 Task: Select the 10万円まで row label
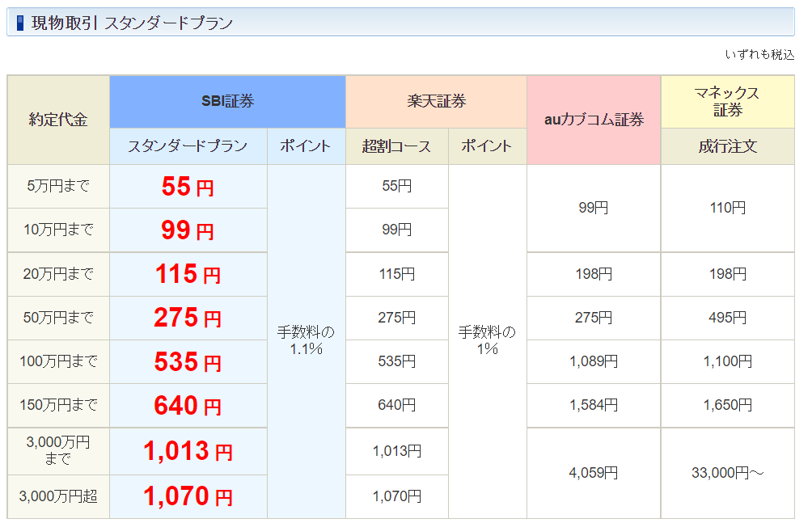coord(58,230)
